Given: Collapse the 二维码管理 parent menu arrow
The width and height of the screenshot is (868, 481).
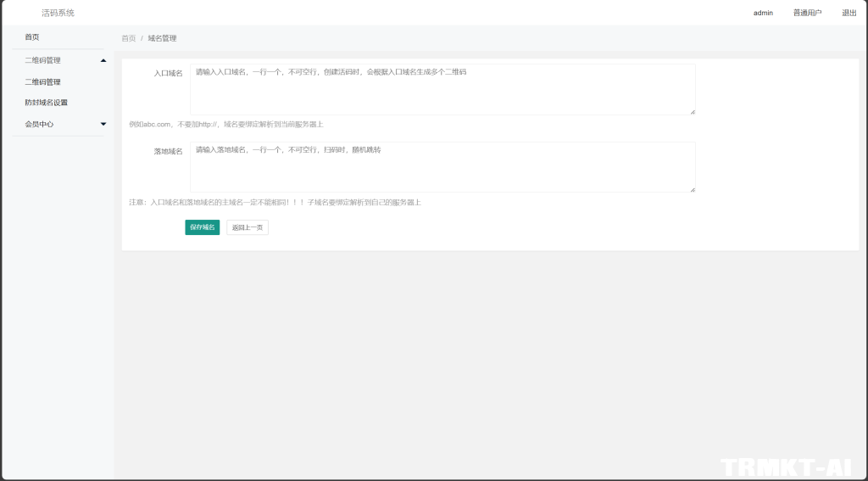Looking at the screenshot, I should 103,60.
